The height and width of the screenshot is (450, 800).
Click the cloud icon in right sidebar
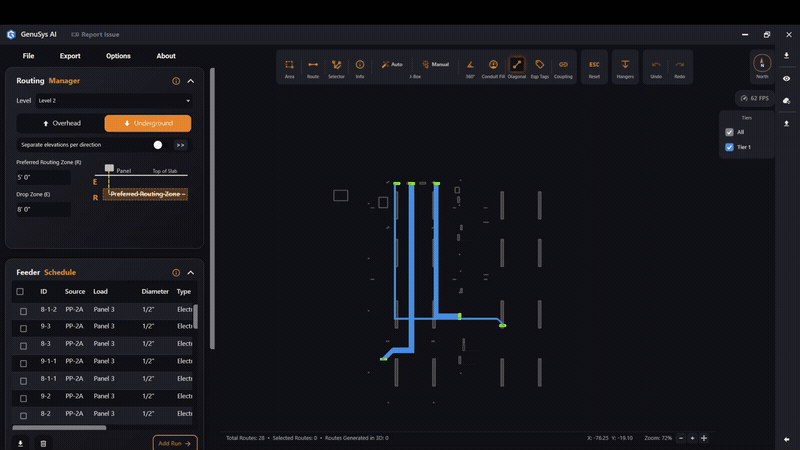pyautogui.click(x=786, y=101)
